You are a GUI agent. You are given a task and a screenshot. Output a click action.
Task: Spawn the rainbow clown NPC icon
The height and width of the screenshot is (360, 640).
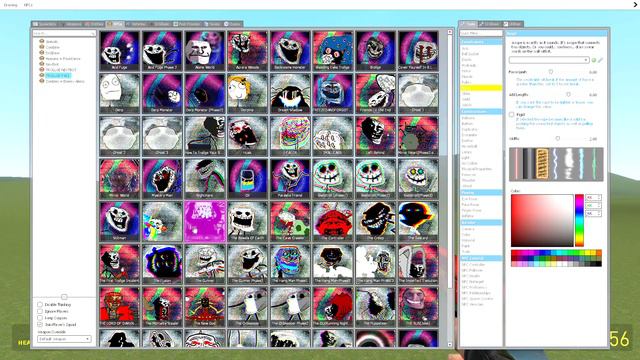coord(162,221)
